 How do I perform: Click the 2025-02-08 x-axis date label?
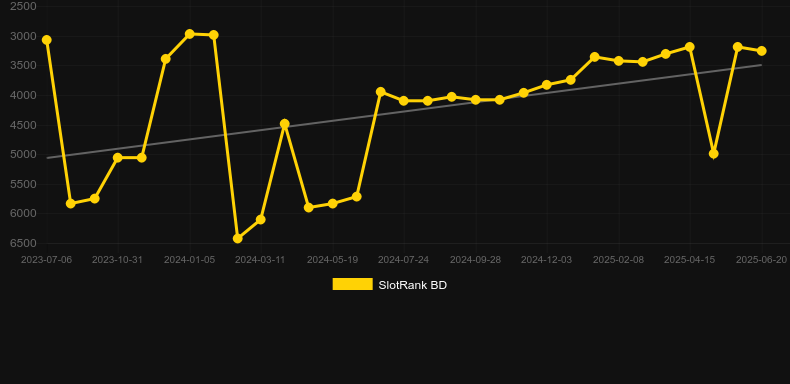(618, 260)
